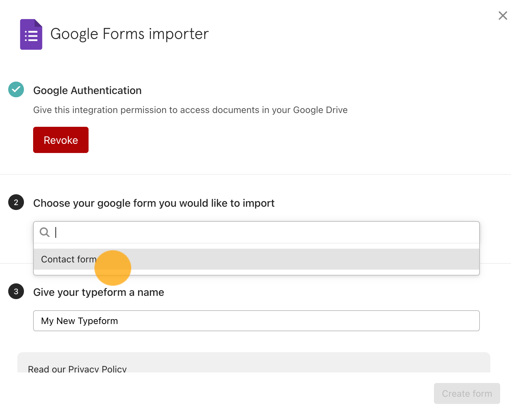Click the Google Drive permission description text

point(190,110)
